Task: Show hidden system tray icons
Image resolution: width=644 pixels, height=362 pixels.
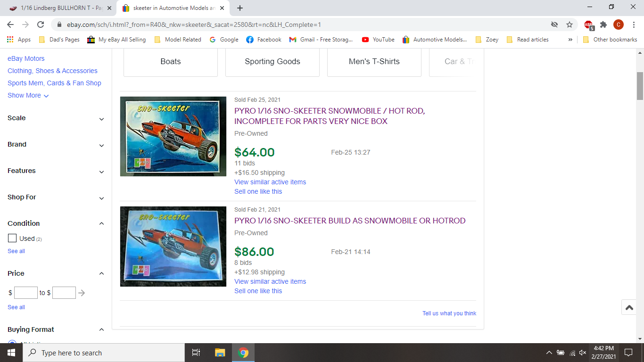Action: point(549,353)
